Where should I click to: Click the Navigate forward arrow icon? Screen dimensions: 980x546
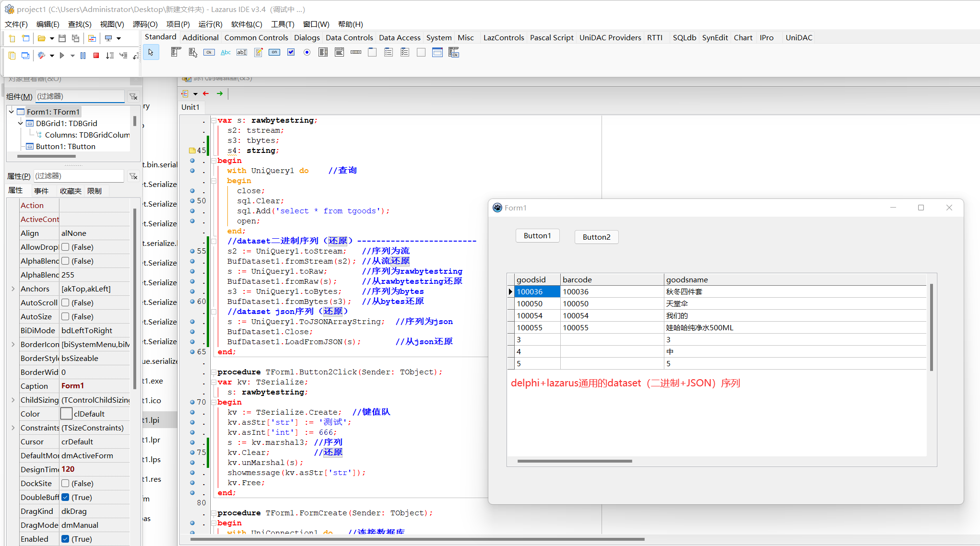(220, 93)
